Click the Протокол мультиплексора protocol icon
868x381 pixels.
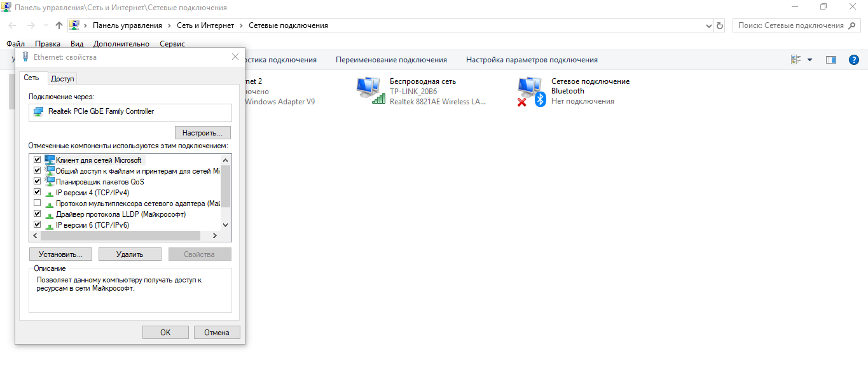coord(50,204)
